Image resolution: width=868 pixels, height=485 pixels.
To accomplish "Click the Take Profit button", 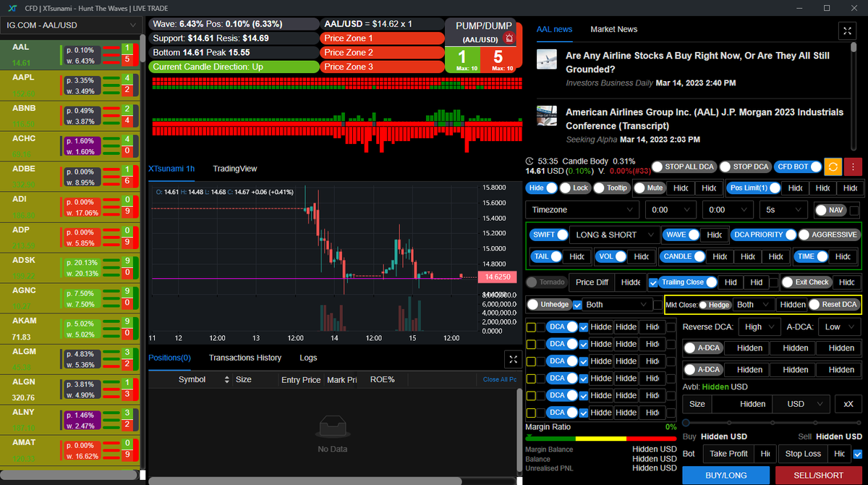I will coord(728,454).
